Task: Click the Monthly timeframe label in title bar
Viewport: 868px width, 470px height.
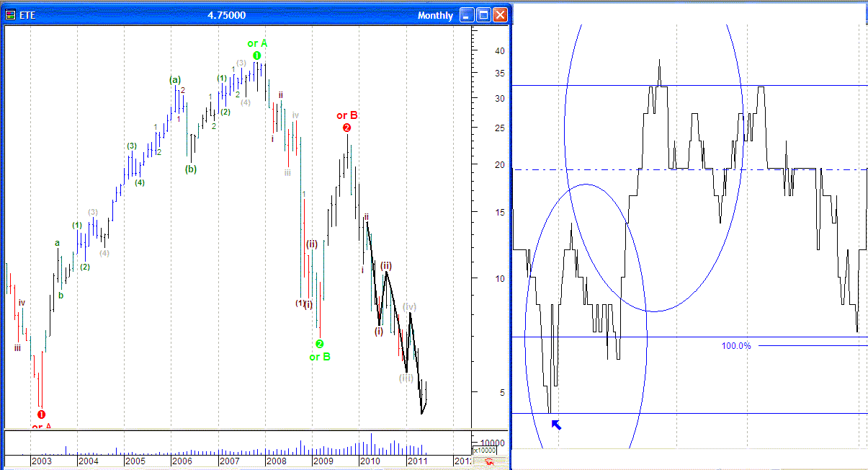Action: [435, 16]
